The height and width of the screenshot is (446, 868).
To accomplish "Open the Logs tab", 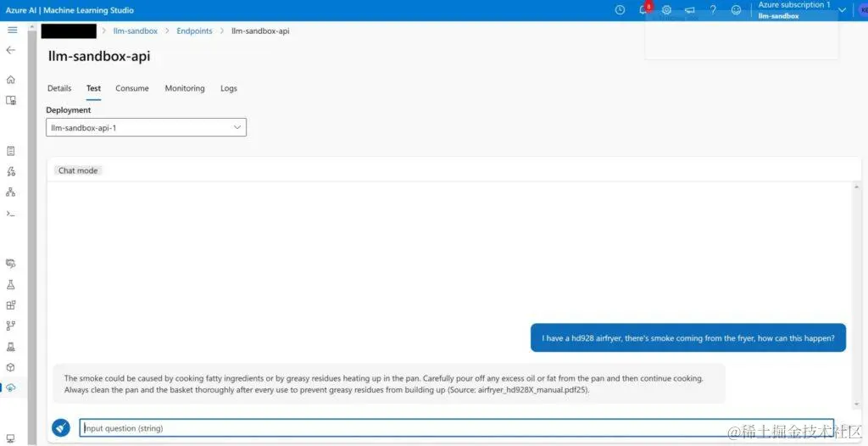I will tap(229, 88).
